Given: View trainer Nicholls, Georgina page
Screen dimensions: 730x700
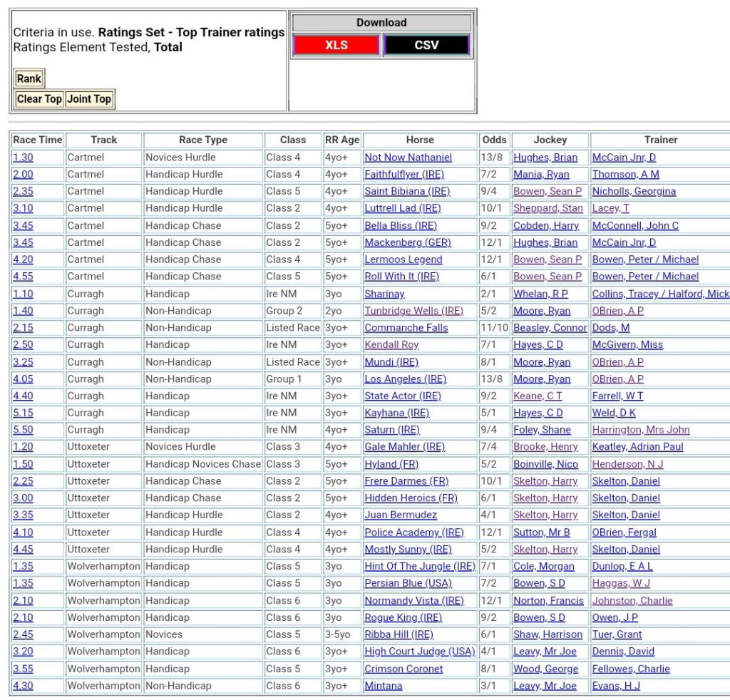Looking at the screenshot, I should pos(634,191).
